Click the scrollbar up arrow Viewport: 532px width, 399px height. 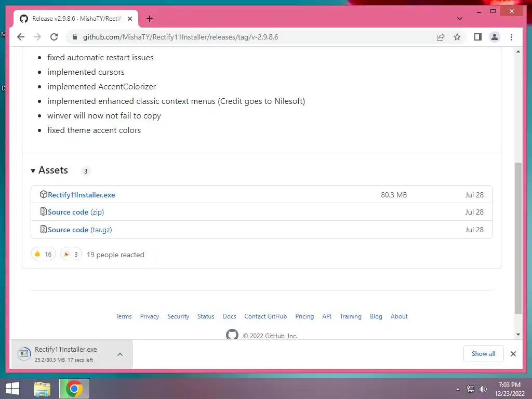(x=518, y=51)
